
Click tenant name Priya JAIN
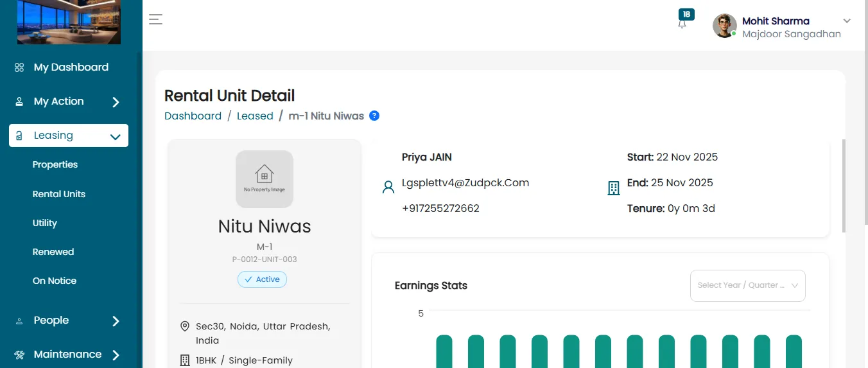pyautogui.click(x=427, y=157)
